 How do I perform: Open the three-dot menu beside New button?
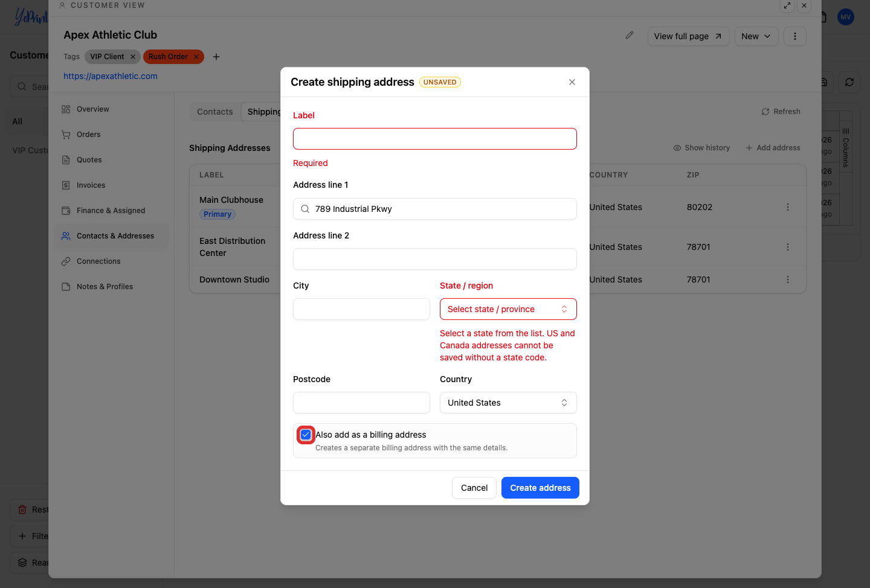click(x=795, y=36)
